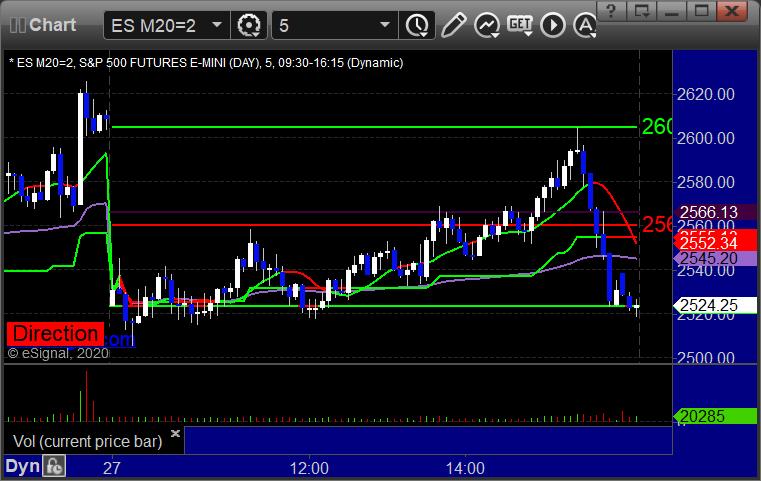Click the 2580.00 price axis label
This screenshot has width=761, height=481.
click(706, 182)
